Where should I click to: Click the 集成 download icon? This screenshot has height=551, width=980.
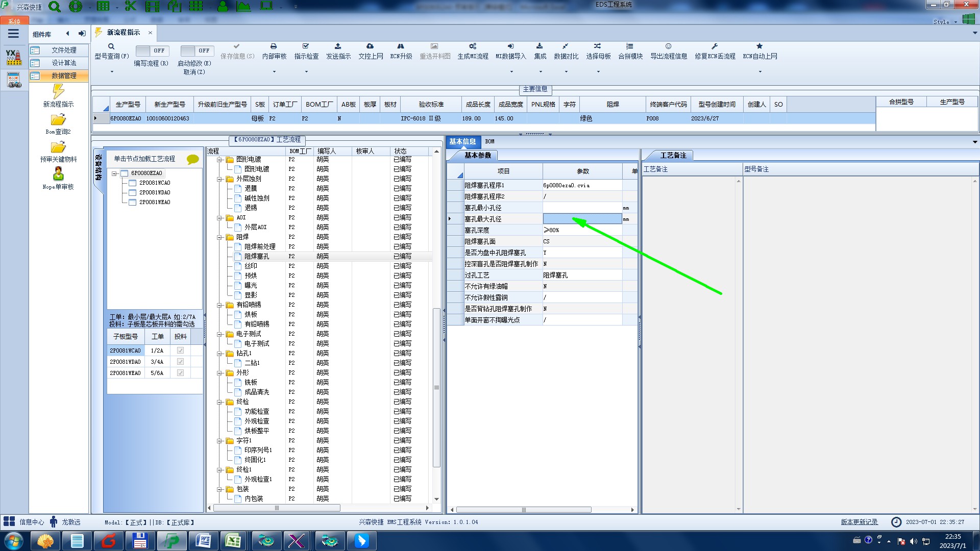click(x=540, y=46)
